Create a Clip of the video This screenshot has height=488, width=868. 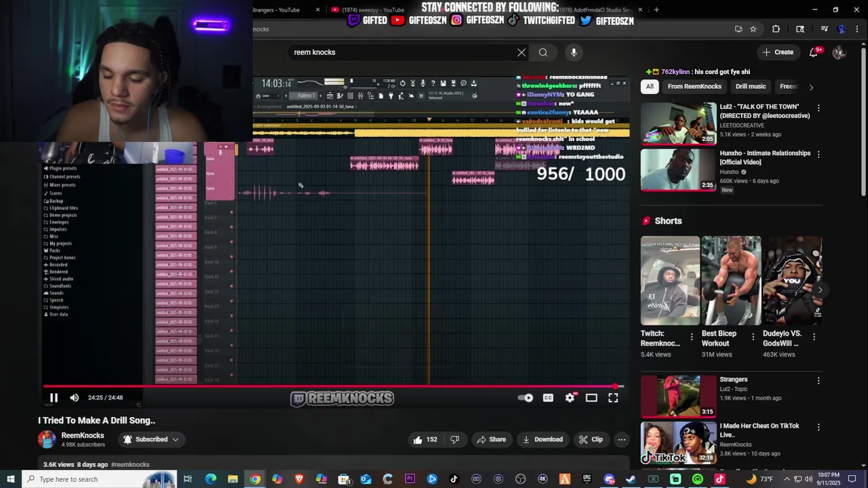(x=591, y=439)
